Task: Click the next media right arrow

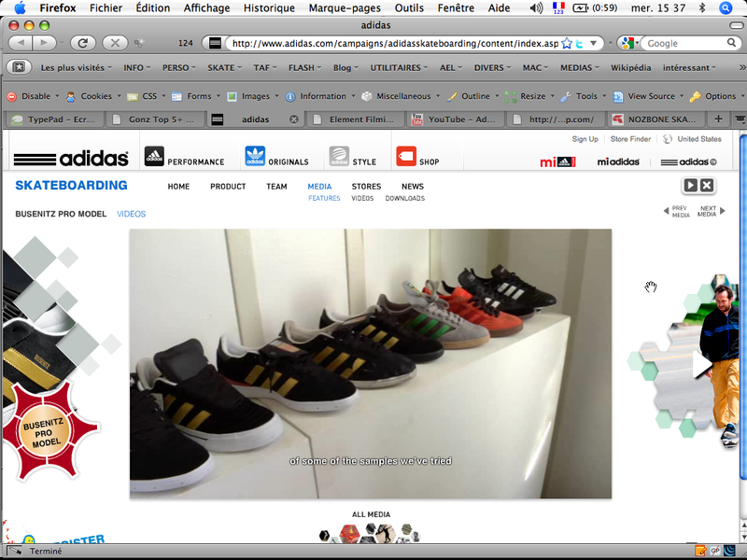Action: [x=722, y=211]
